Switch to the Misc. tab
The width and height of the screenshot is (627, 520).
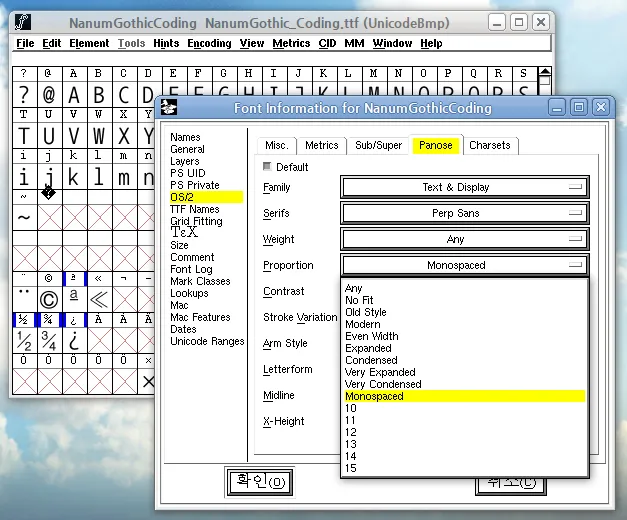click(277, 145)
